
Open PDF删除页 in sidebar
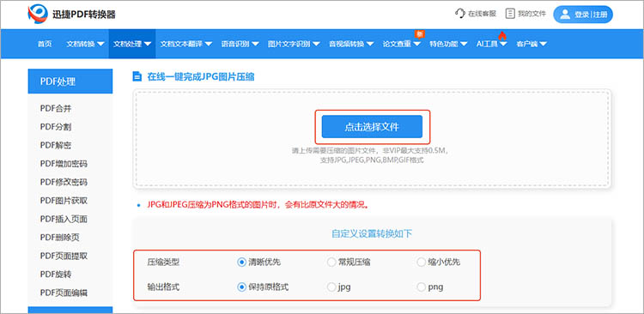(59, 238)
